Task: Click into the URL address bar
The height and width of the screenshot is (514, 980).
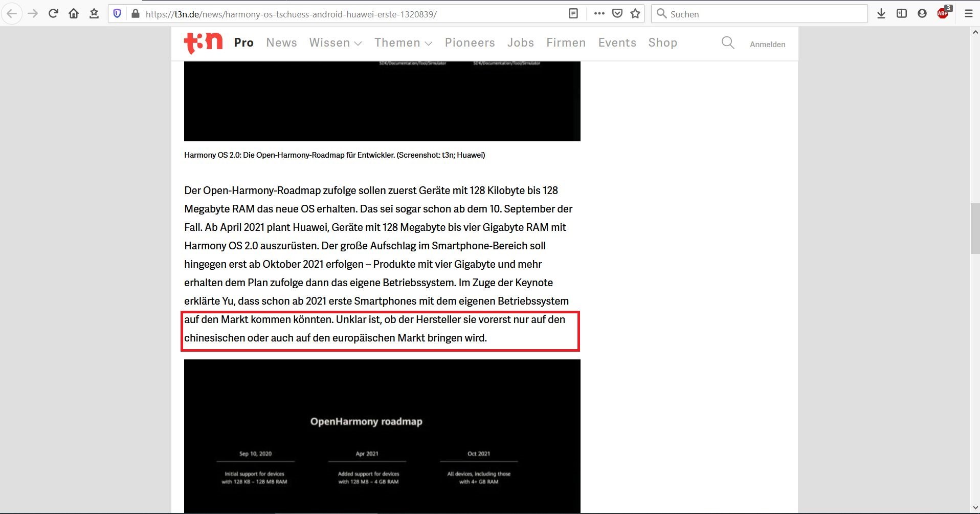Action: [x=353, y=14]
